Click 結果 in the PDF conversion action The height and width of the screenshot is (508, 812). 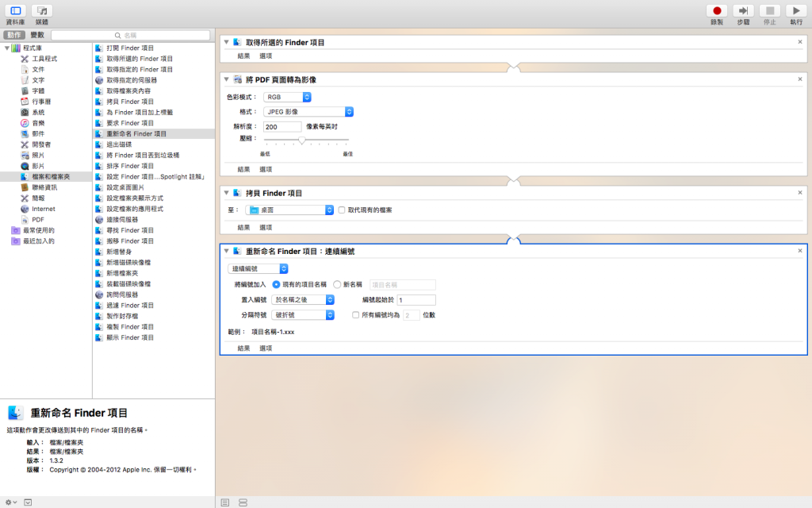point(243,170)
